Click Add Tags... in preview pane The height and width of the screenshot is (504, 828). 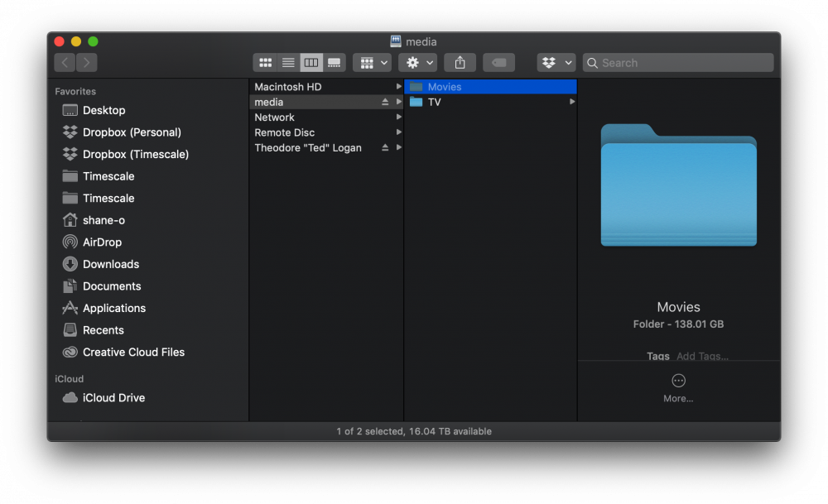tap(702, 356)
